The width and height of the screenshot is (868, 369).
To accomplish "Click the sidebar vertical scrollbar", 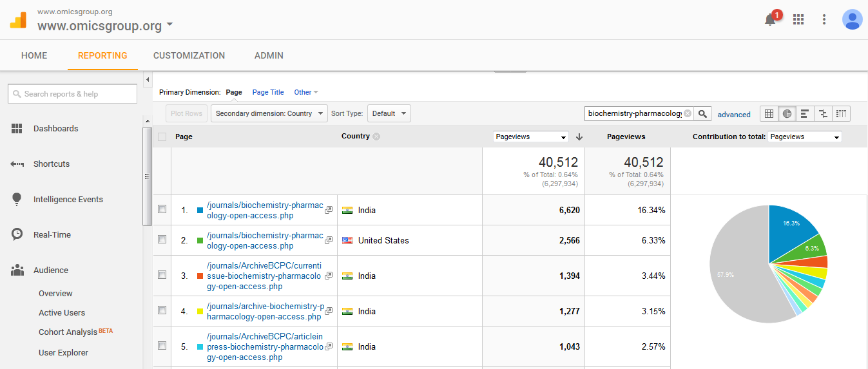I will tap(147, 177).
